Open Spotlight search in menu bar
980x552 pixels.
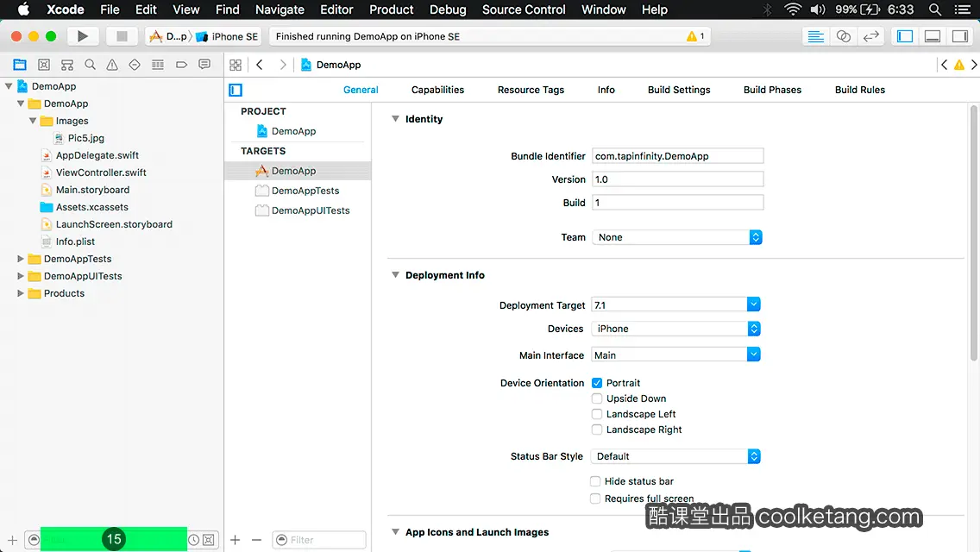[x=935, y=9]
